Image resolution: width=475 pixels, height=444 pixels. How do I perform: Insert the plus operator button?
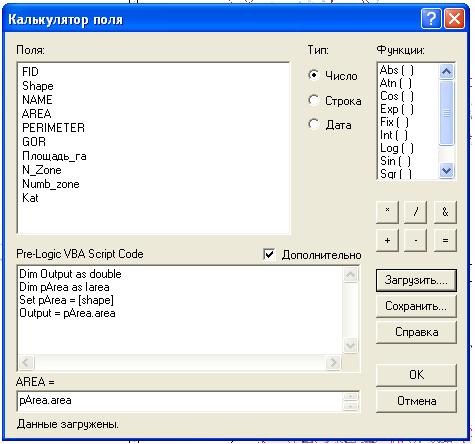(387, 240)
